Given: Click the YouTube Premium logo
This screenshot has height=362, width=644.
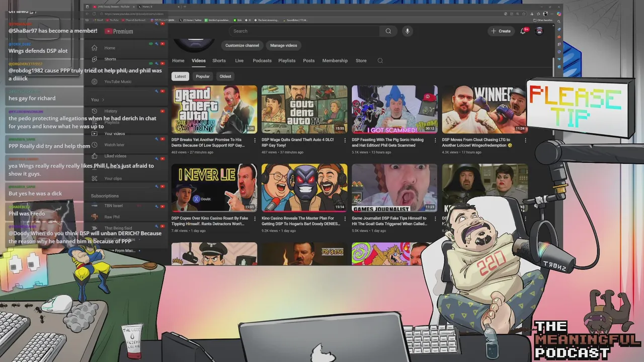Looking at the screenshot, I should [119, 31].
